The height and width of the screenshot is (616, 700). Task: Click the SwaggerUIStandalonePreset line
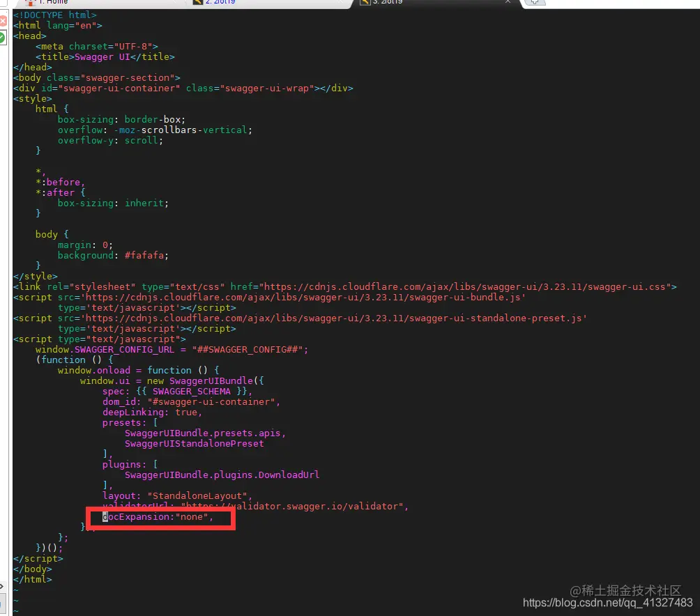[195, 443]
